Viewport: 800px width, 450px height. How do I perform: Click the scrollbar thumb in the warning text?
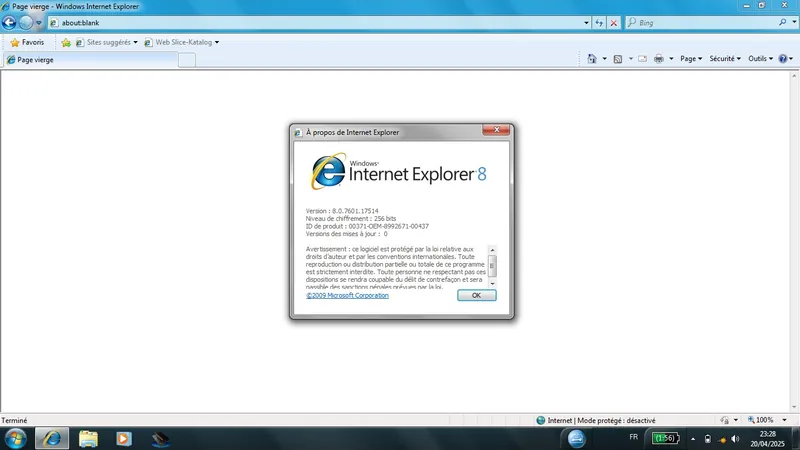492,266
